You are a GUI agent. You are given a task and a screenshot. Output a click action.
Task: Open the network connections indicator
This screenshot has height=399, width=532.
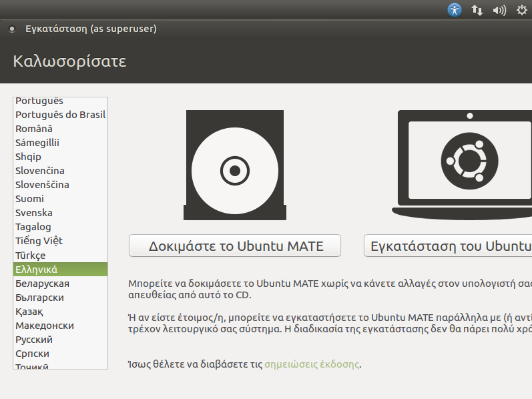(x=477, y=10)
